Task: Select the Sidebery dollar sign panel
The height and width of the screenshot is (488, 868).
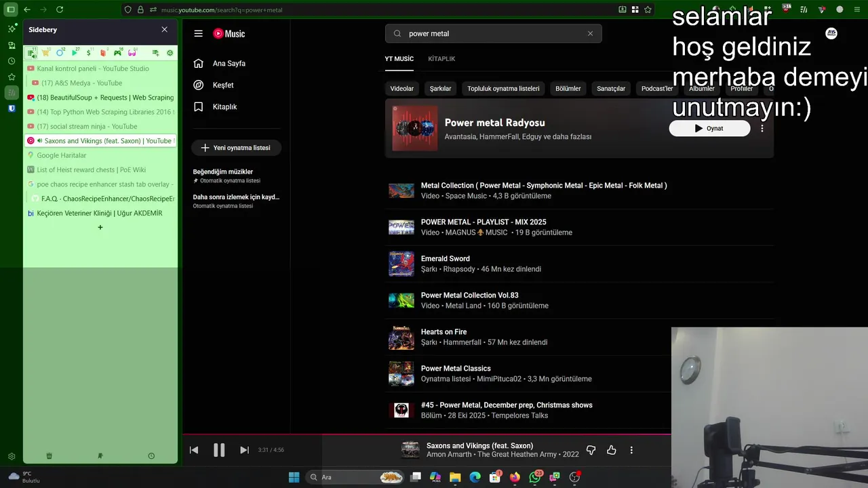Action: click(90, 52)
